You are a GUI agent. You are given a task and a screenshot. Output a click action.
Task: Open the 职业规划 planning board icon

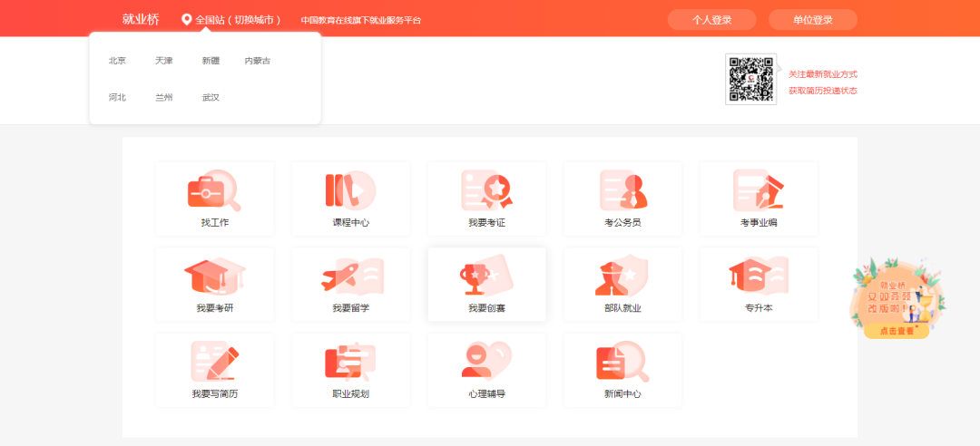(x=350, y=361)
